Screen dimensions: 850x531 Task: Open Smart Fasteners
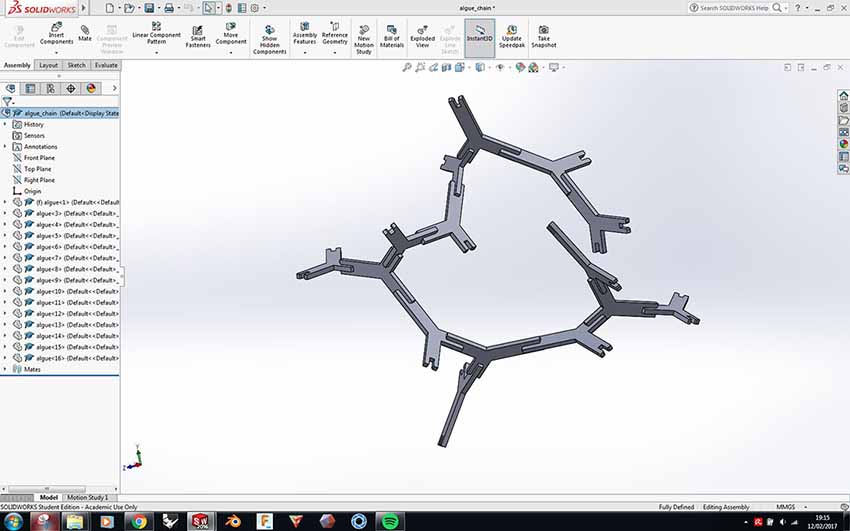198,36
